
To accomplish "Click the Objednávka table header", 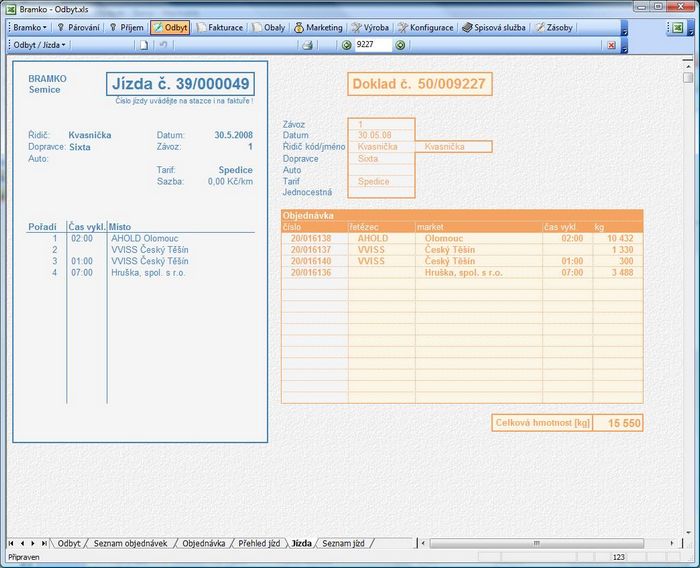I will click(462, 216).
